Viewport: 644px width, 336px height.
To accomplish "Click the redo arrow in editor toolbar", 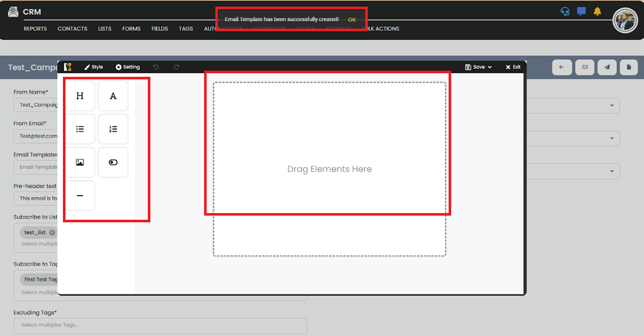I will pos(176,67).
